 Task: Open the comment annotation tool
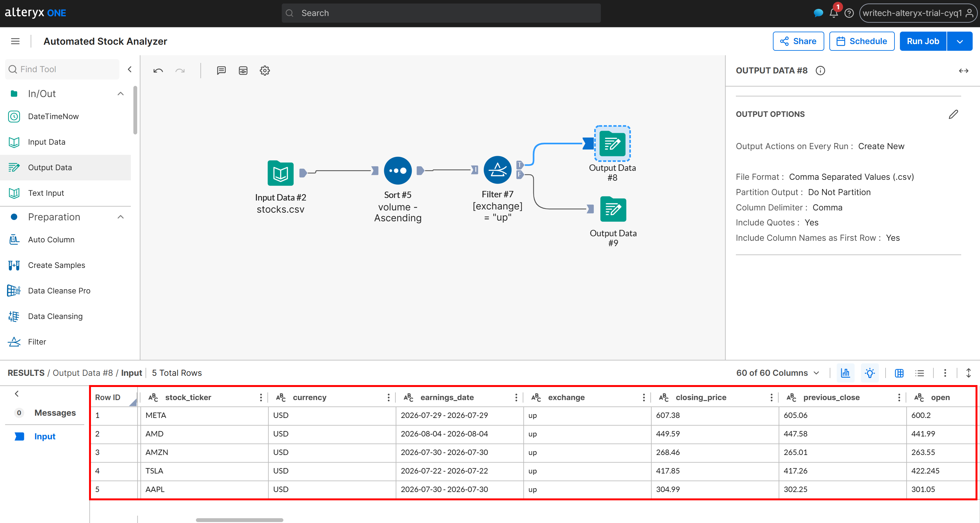coord(221,71)
